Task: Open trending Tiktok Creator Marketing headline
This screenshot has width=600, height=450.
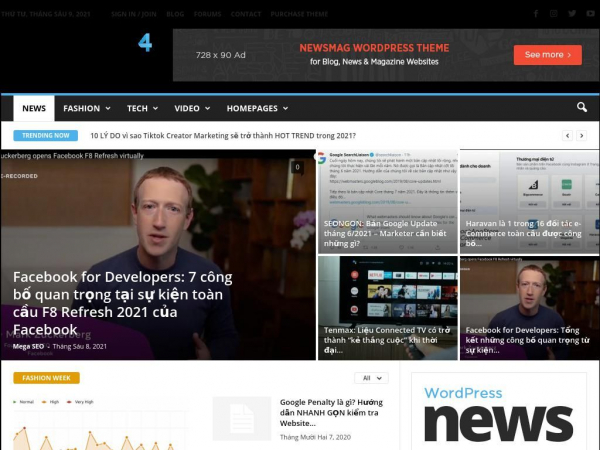Action: pos(223,135)
